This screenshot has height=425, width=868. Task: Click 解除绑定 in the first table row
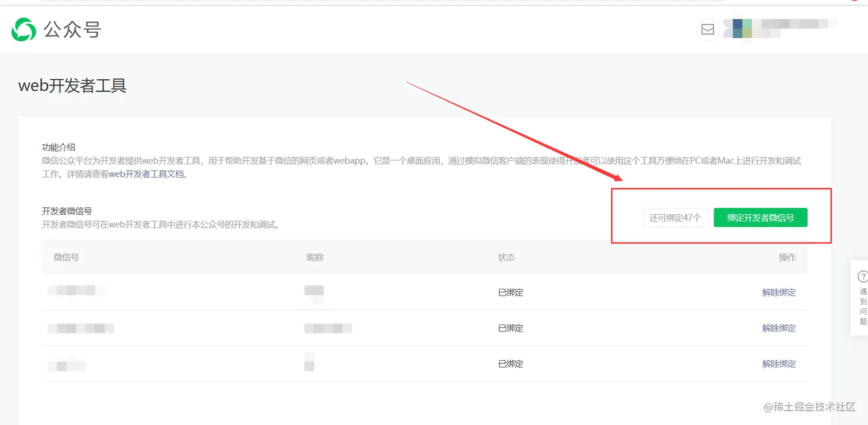(x=779, y=292)
